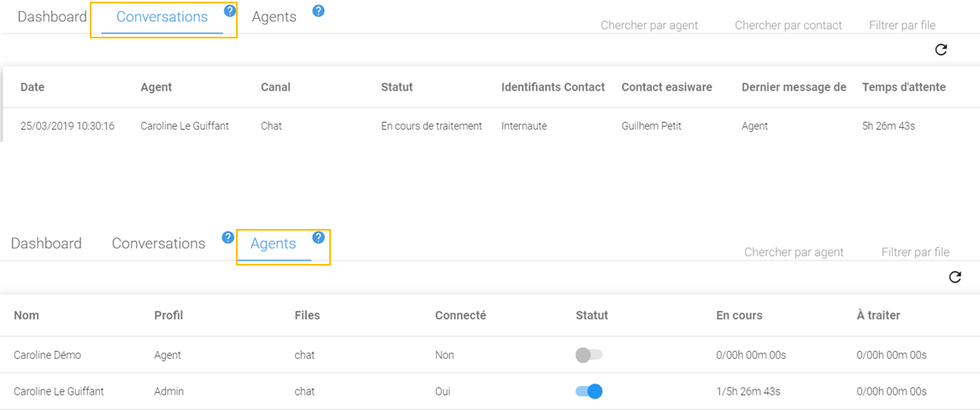Switch to Agents tab from the conversations view

pyautogui.click(x=274, y=17)
